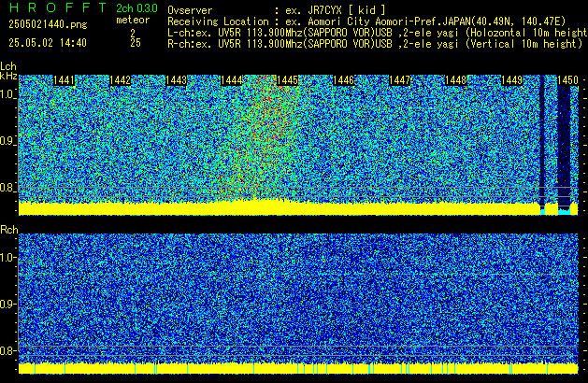The image size is (588, 383).
Task: Click the meteor count 25
Action: point(136,43)
